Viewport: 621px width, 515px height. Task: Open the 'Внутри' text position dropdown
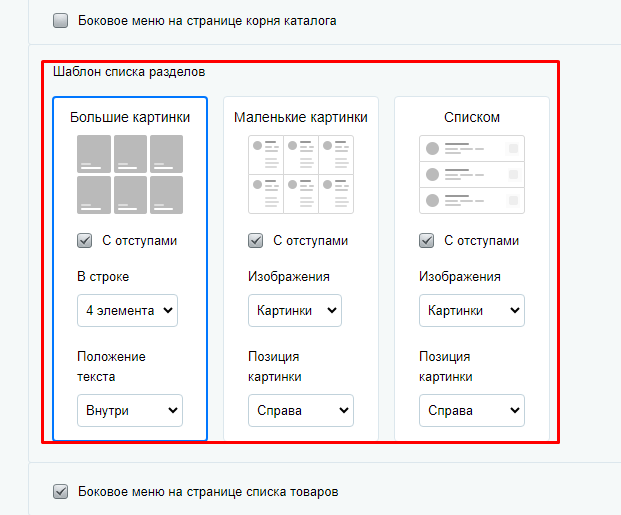130,410
